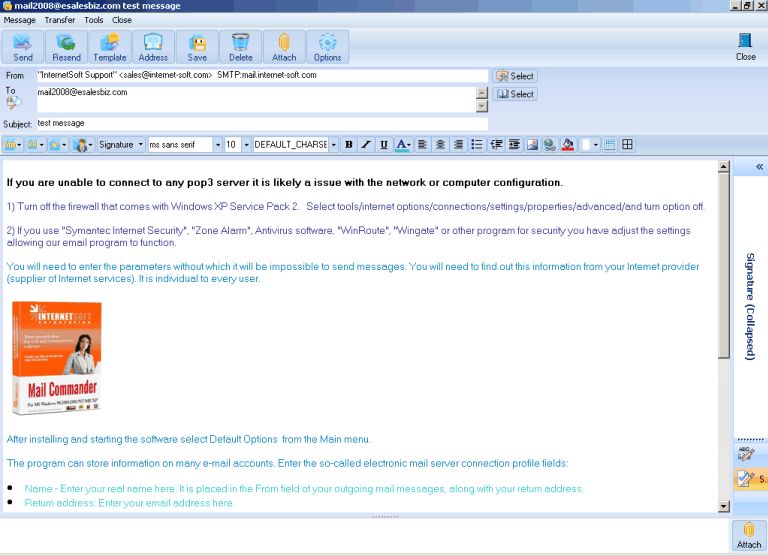Click the To recipients field
Viewport: 768px width, 556px height.
(256, 99)
